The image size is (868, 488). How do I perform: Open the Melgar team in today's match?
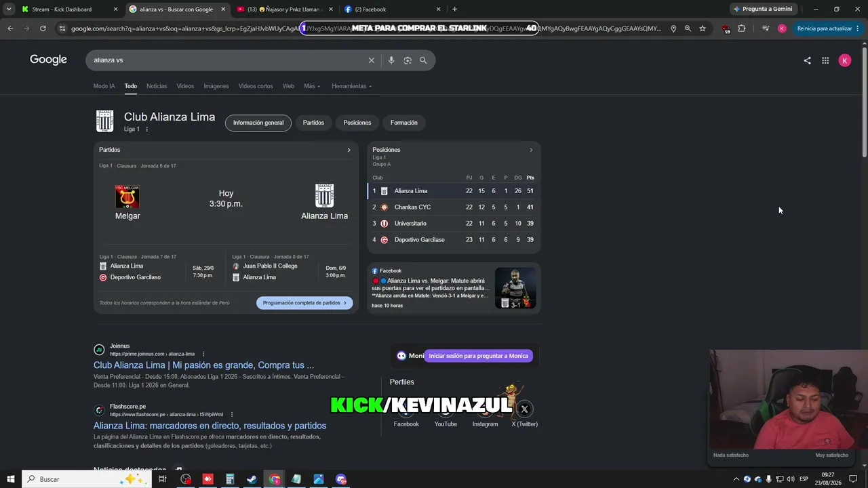(127, 203)
